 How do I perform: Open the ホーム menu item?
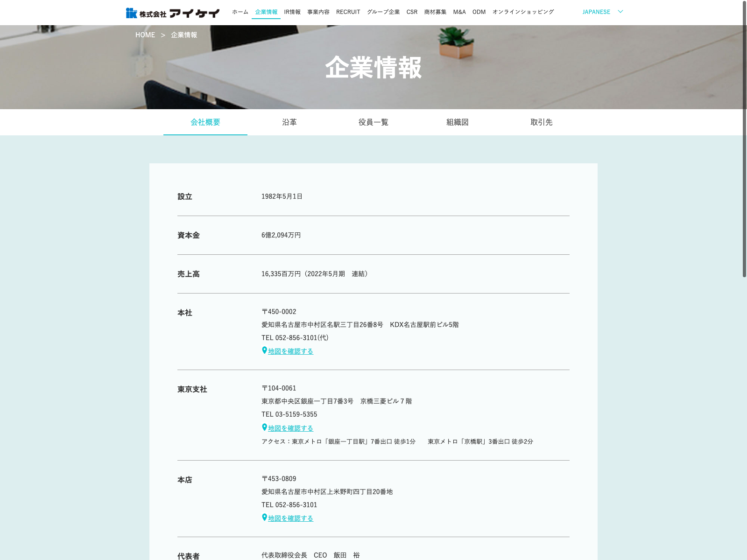tap(240, 12)
